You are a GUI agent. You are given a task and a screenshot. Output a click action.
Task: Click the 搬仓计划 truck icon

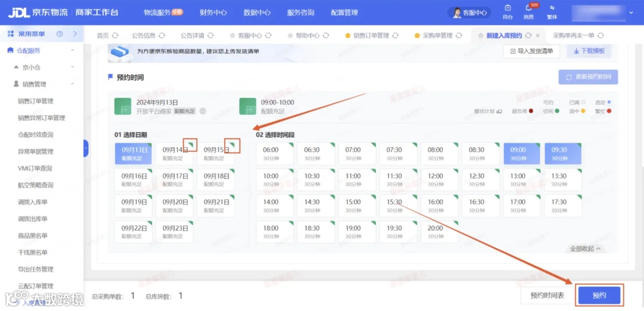click(500, 111)
